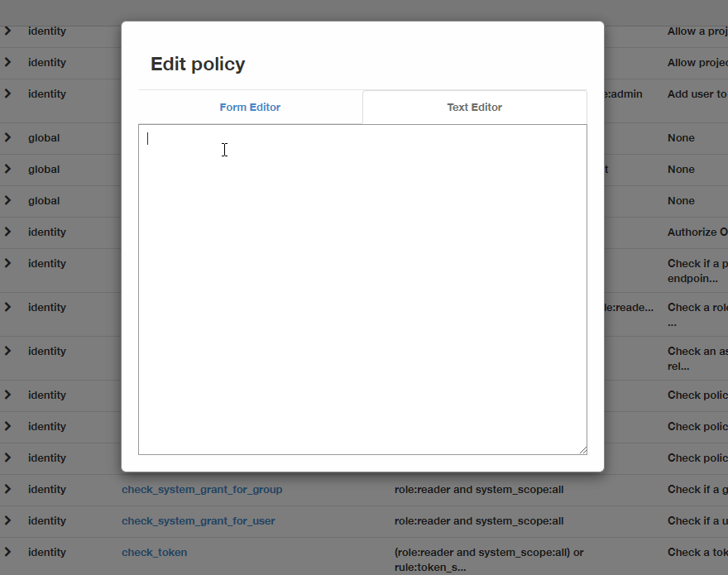Click the text area resize handle
728x575 pixels.
click(582, 450)
